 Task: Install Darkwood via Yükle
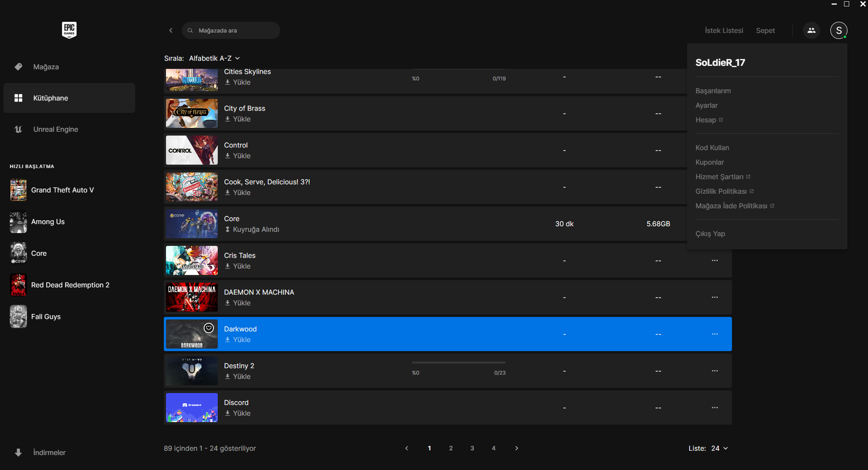pyautogui.click(x=238, y=340)
